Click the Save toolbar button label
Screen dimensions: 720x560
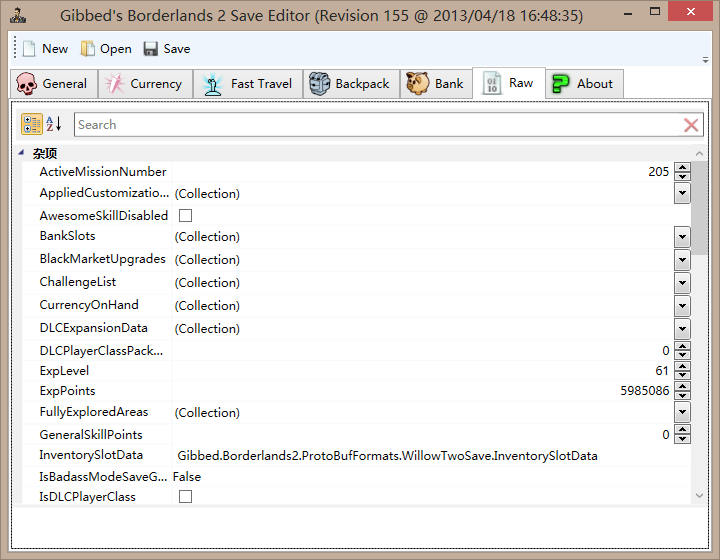coord(177,49)
